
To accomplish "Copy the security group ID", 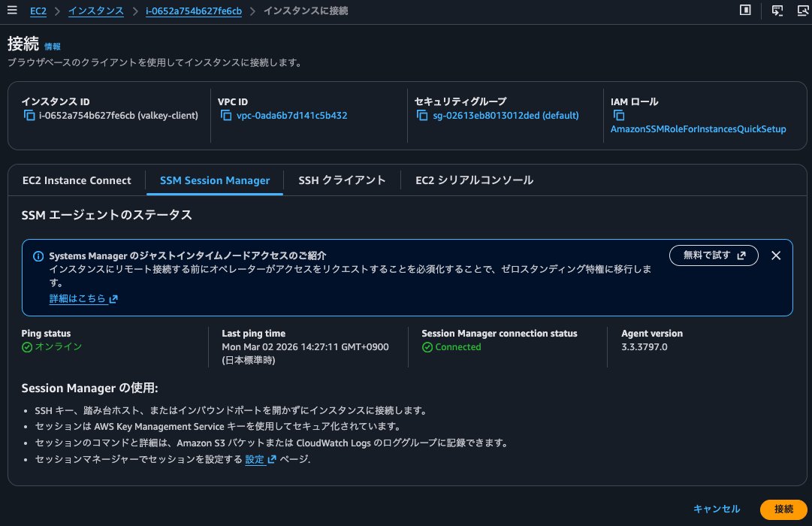I will point(421,115).
